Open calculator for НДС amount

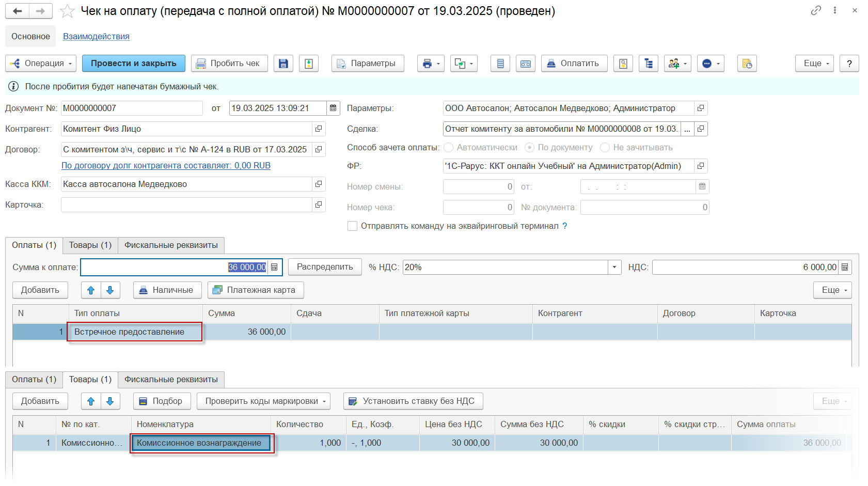point(845,267)
